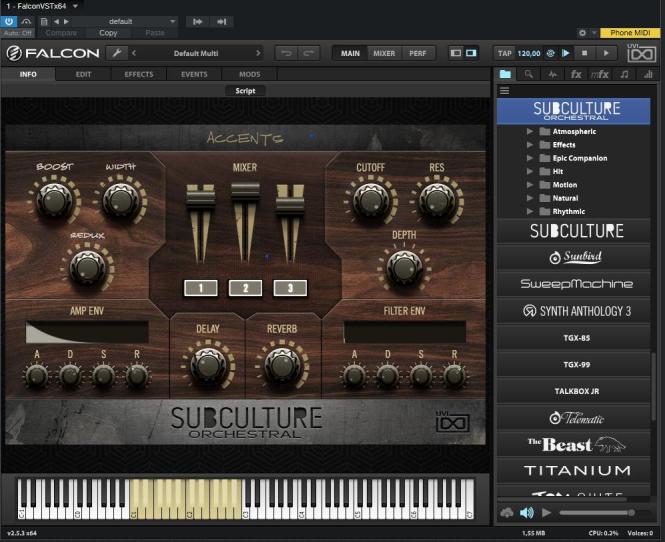
Task: Open the Phone MIDI menu
Action: coord(630,33)
